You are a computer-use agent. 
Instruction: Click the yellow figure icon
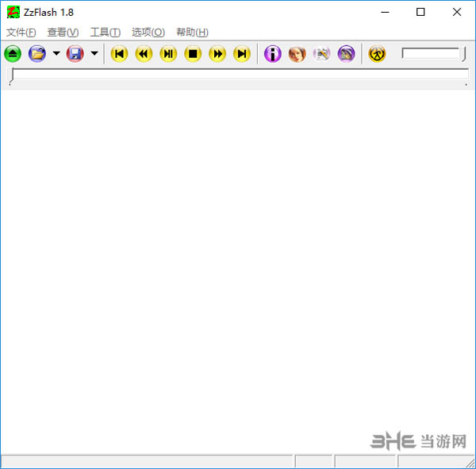click(x=377, y=54)
